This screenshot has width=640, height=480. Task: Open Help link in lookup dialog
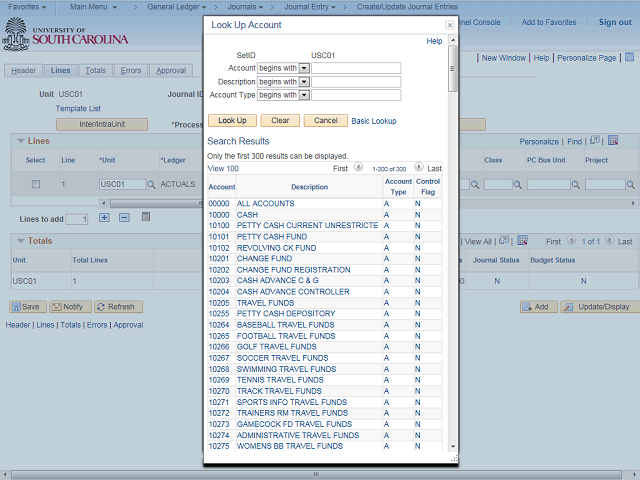coord(434,41)
